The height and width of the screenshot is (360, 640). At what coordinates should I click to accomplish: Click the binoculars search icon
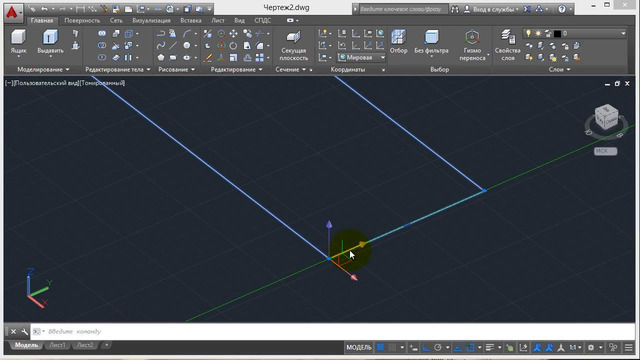click(455, 9)
